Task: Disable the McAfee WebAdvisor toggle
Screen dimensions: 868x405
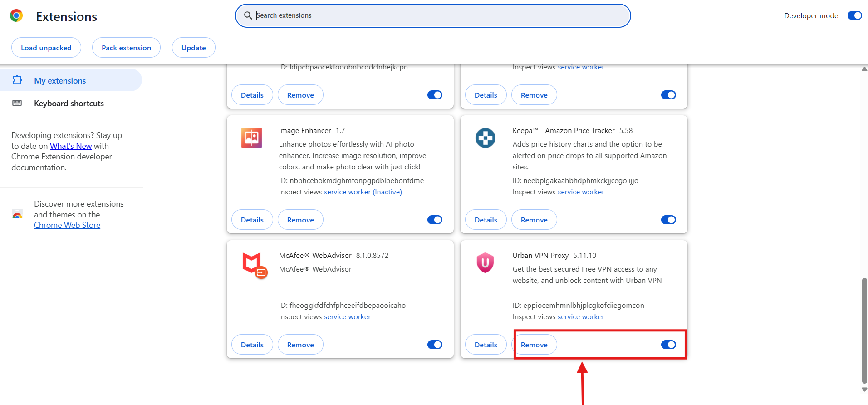Action: (x=435, y=345)
